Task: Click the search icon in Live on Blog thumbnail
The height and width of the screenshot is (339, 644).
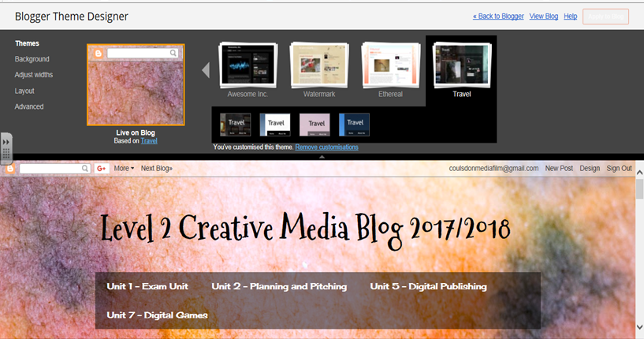Action: click(173, 53)
